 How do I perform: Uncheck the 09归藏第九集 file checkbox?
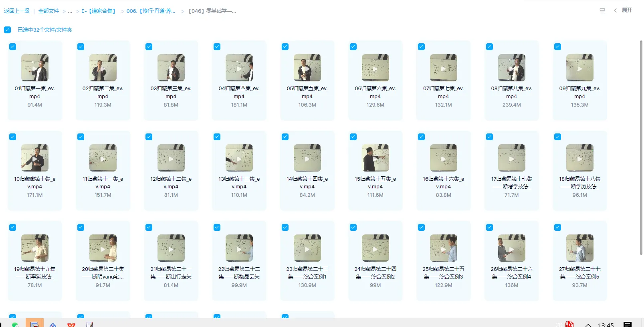558,46
